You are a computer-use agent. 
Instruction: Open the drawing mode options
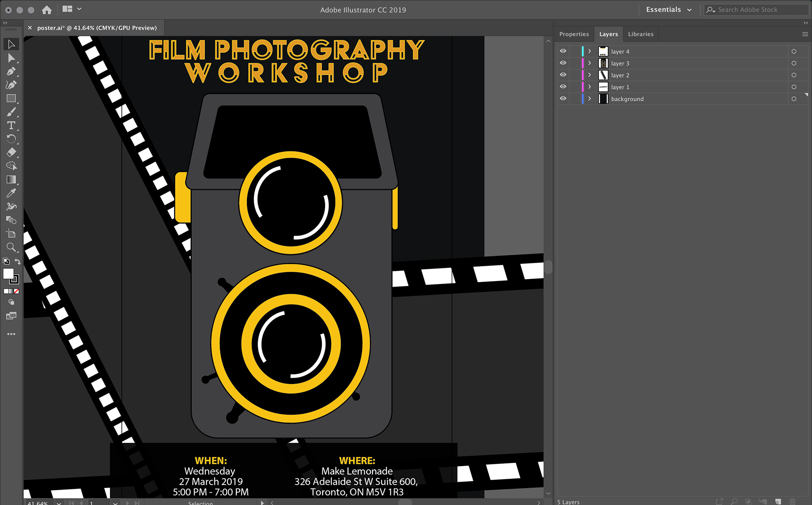tap(11, 302)
